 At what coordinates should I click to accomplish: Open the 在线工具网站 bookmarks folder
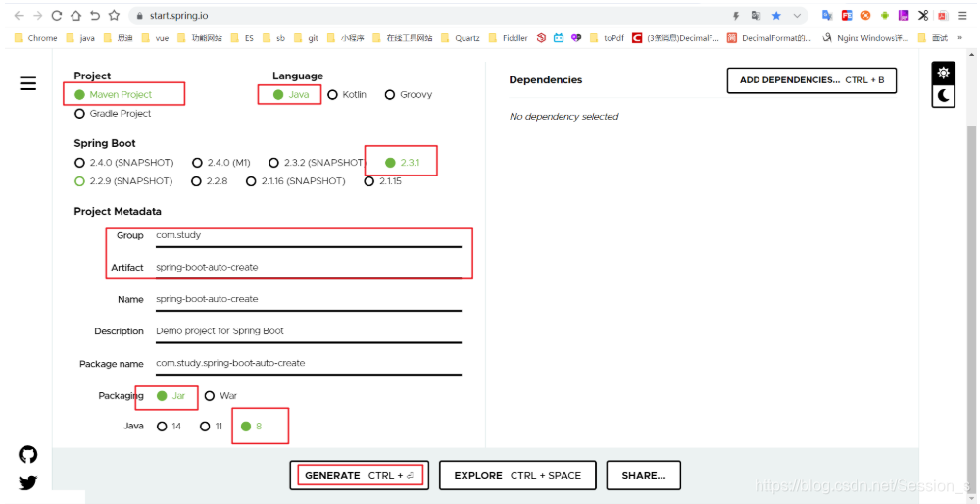[402, 38]
